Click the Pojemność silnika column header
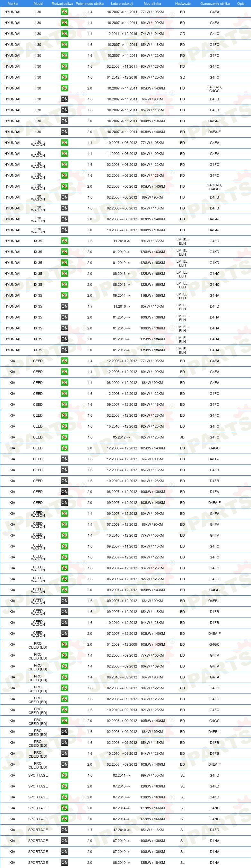251x868 pixels. click(90, 4)
